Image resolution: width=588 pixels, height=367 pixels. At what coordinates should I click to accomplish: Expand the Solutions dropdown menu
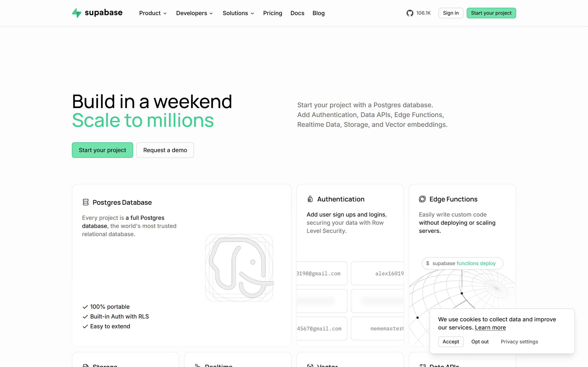click(238, 13)
